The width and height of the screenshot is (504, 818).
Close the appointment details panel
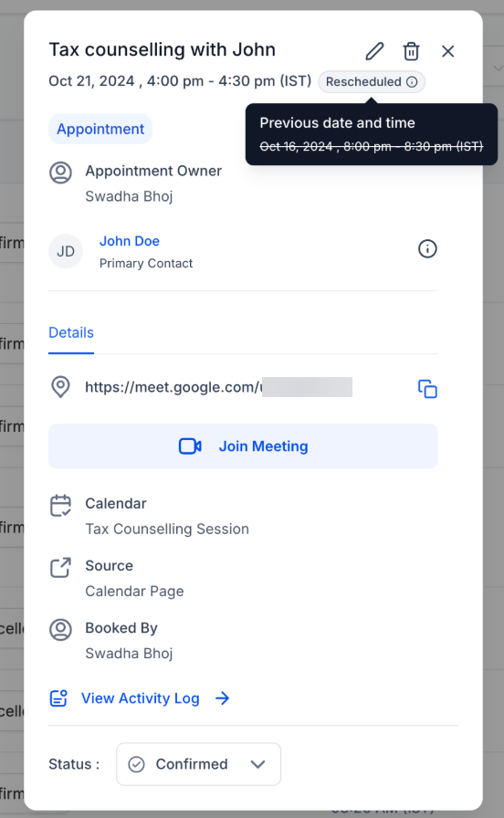[x=447, y=51]
